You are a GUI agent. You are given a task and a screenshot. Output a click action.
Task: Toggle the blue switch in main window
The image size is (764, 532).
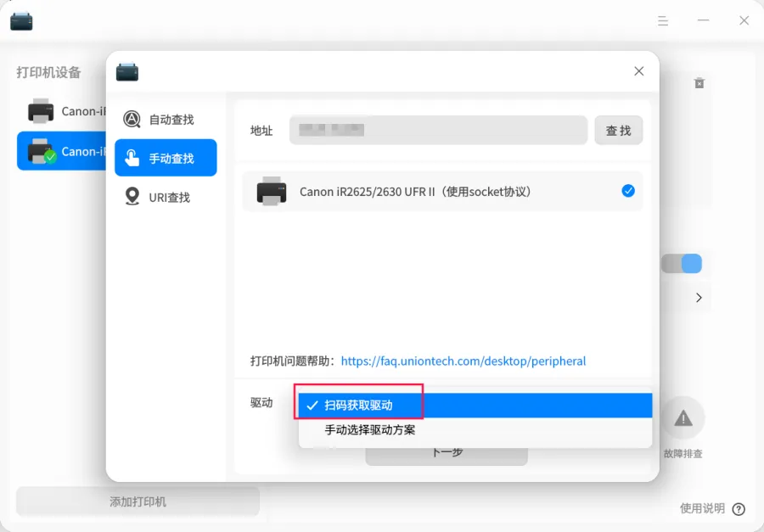[x=681, y=264]
